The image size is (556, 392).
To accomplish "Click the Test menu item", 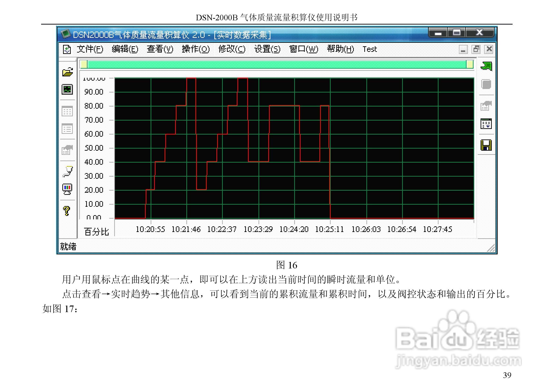I will pos(369,49).
